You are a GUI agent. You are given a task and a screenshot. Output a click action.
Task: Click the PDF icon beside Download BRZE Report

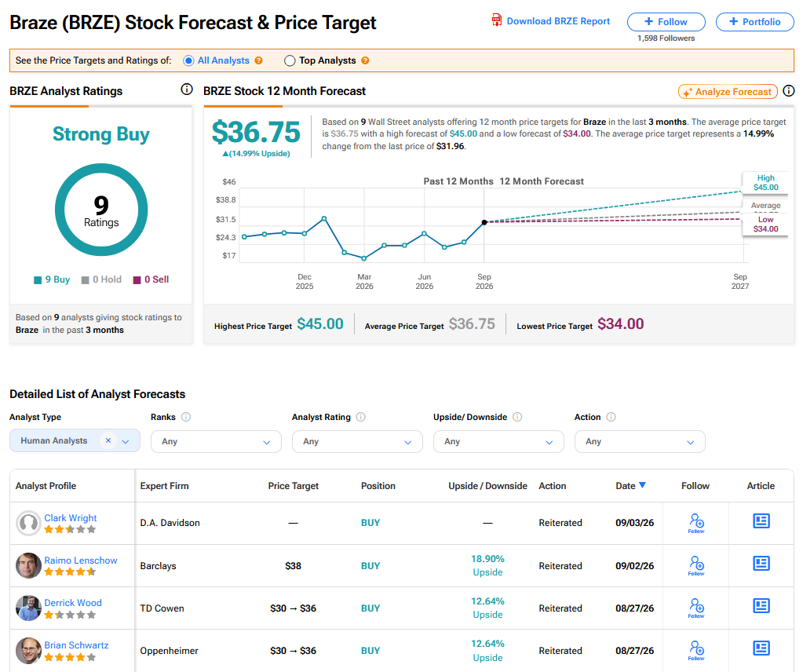pyautogui.click(x=496, y=20)
